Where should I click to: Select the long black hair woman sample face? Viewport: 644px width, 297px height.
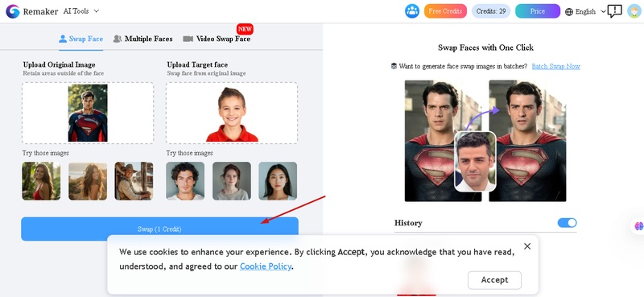coord(278,181)
